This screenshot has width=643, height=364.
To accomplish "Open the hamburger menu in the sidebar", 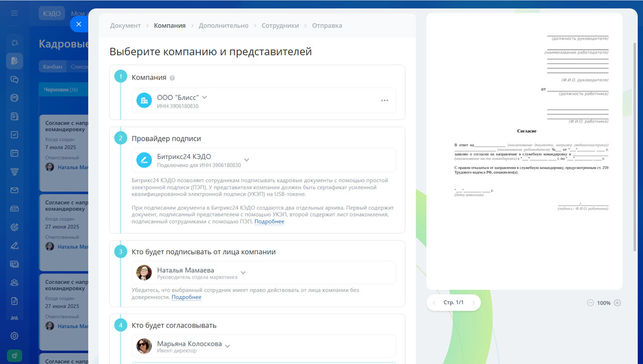I will [x=15, y=13].
